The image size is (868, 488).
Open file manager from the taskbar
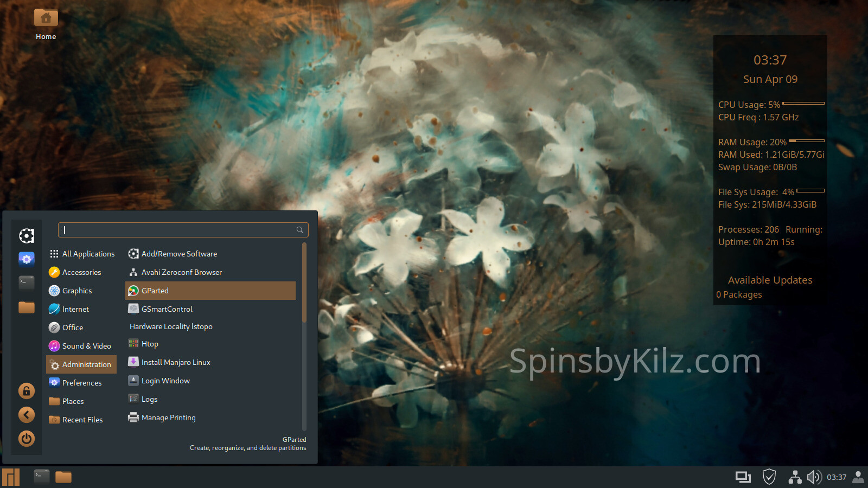63,477
